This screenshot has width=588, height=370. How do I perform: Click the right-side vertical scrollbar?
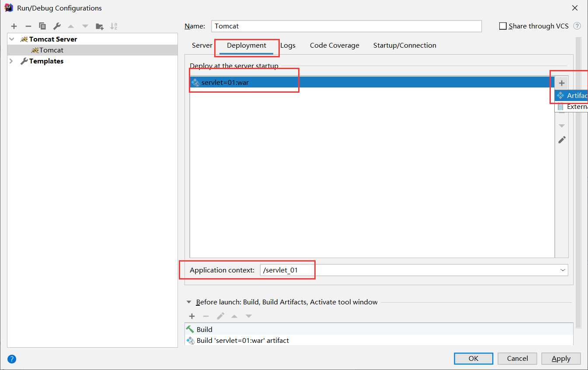click(578, 182)
